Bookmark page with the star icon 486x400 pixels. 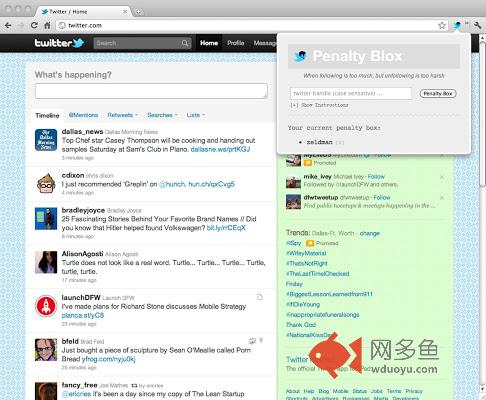[442, 25]
